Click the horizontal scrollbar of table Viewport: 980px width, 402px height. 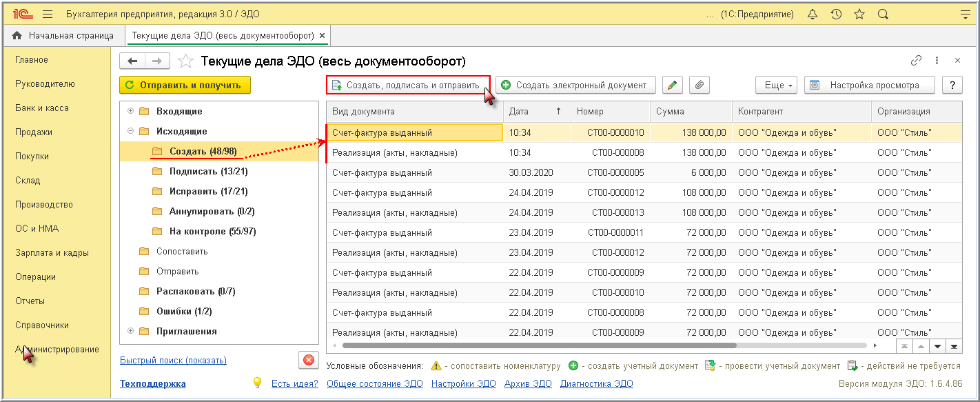(x=538, y=345)
